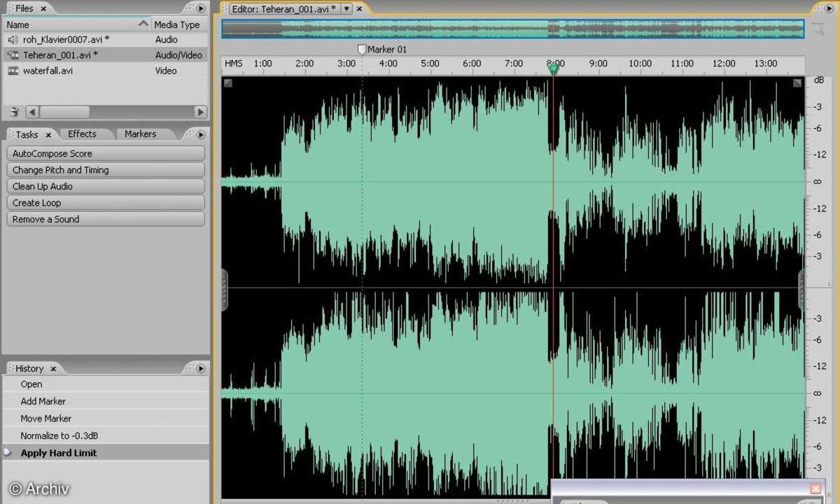
Task: Click the audio/video icon of Teheran_001.avi
Action: (13, 55)
